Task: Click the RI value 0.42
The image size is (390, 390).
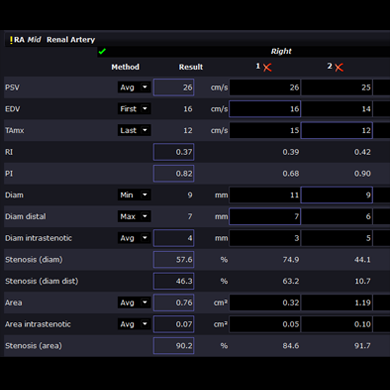Action: click(x=362, y=152)
